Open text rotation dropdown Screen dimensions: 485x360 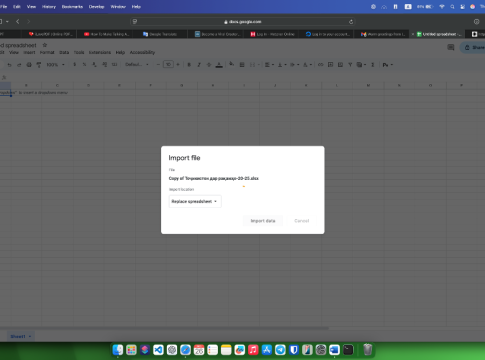pyautogui.click(x=307, y=65)
